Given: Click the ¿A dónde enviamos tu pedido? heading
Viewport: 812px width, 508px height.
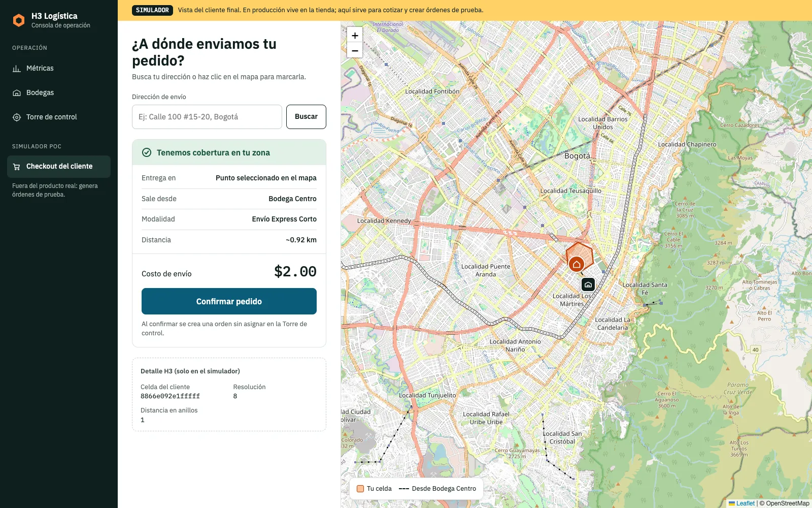Looking at the screenshot, I should click(x=204, y=52).
